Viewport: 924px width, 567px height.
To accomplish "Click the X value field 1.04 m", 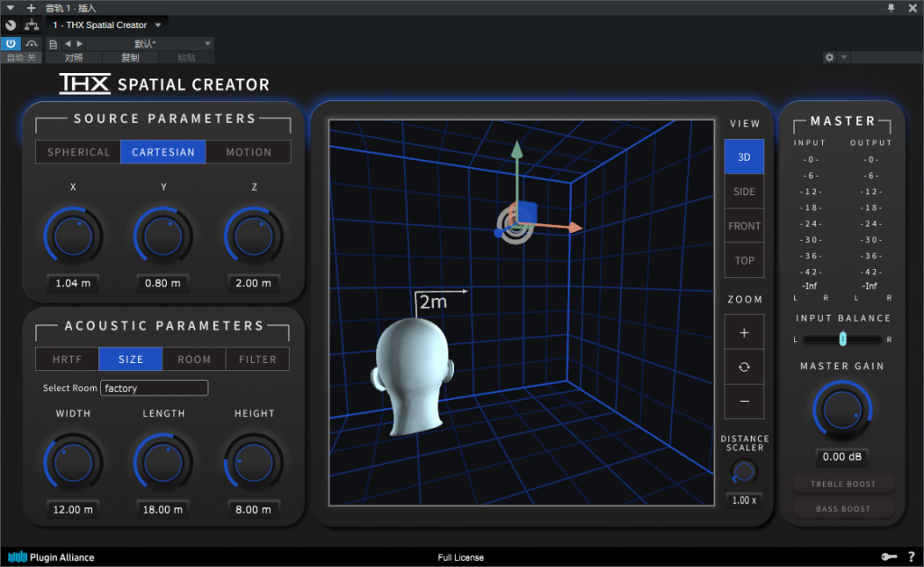I will [73, 283].
